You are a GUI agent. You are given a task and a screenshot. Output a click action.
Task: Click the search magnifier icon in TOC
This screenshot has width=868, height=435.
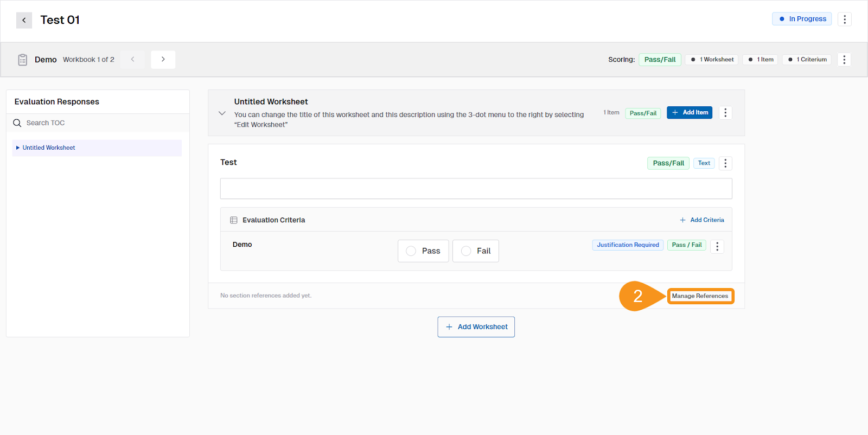pyautogui.click(x=17, y=123)
